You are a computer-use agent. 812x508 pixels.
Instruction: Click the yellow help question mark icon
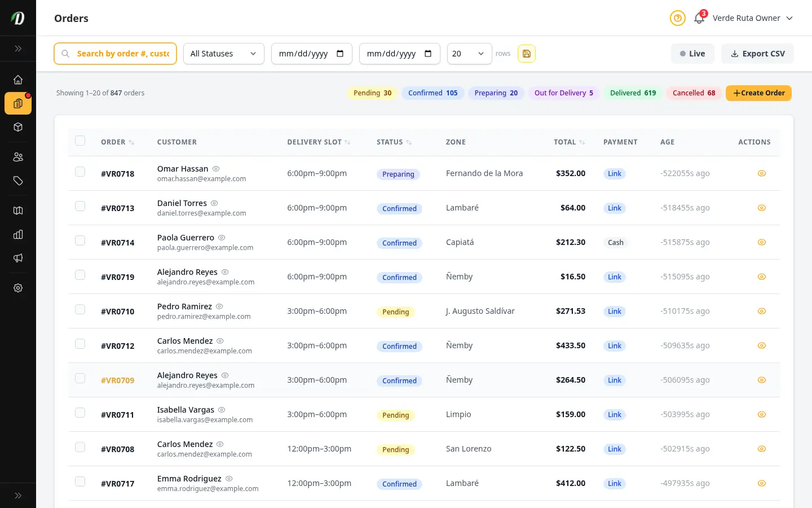[x=678, y=18]
